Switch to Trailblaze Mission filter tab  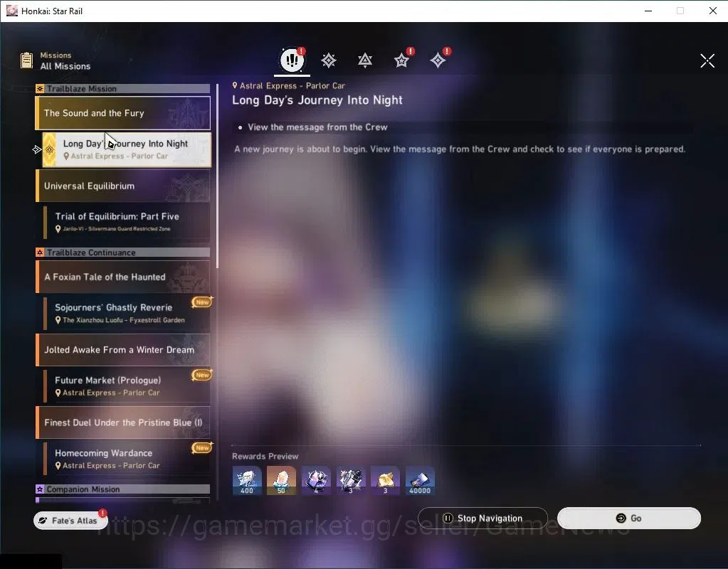[x=329, y=60]
